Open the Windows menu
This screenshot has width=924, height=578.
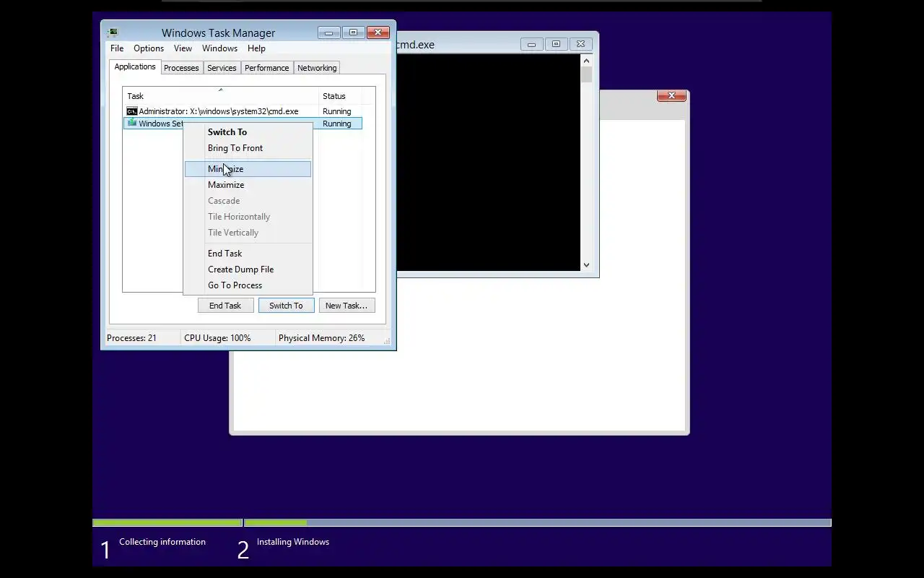click(219, 48)
